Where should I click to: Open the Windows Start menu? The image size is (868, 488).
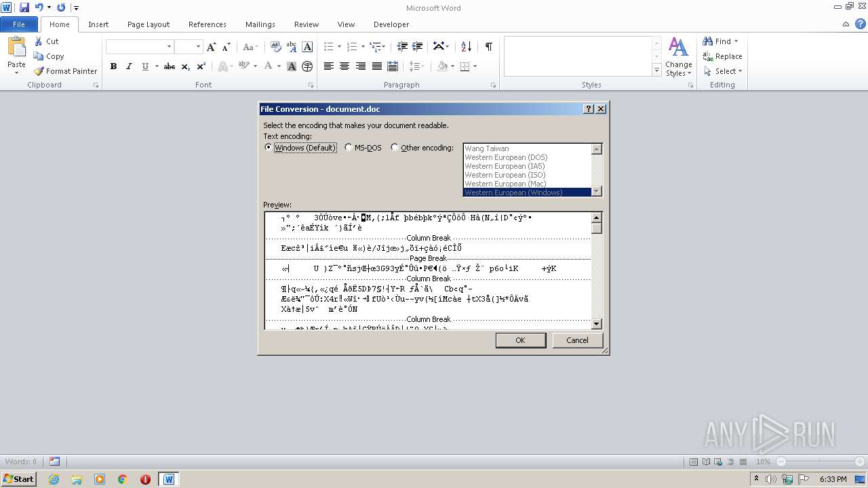[x=18, y=479]
